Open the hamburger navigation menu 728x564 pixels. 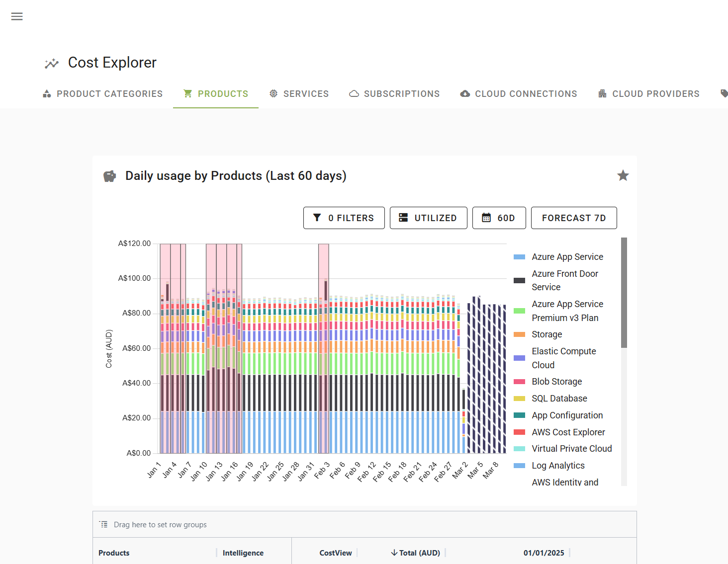[17, 16]
